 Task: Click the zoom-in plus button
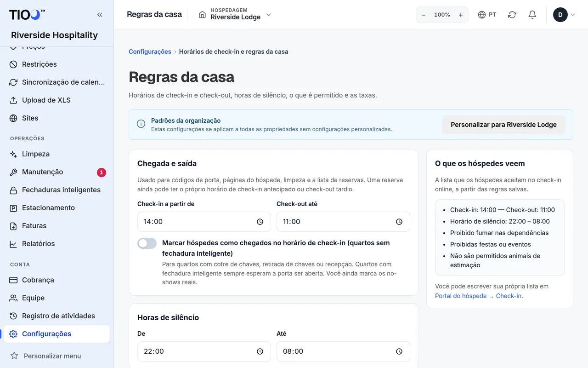461,15
